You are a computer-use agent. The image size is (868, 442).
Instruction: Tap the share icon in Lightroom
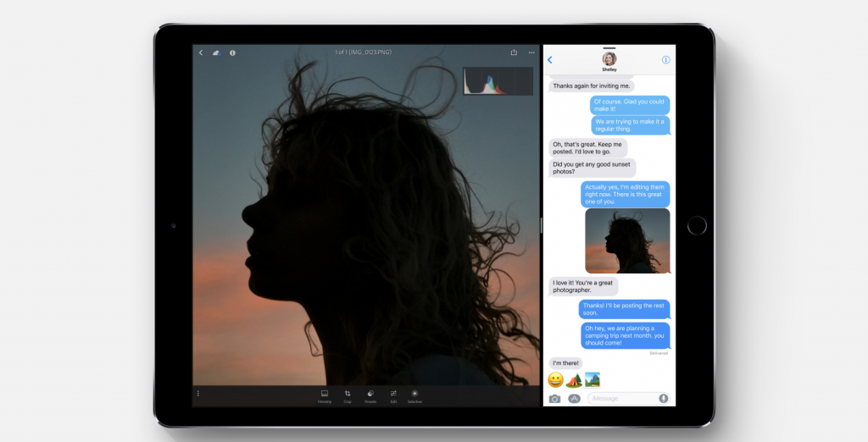coord(514,52)
